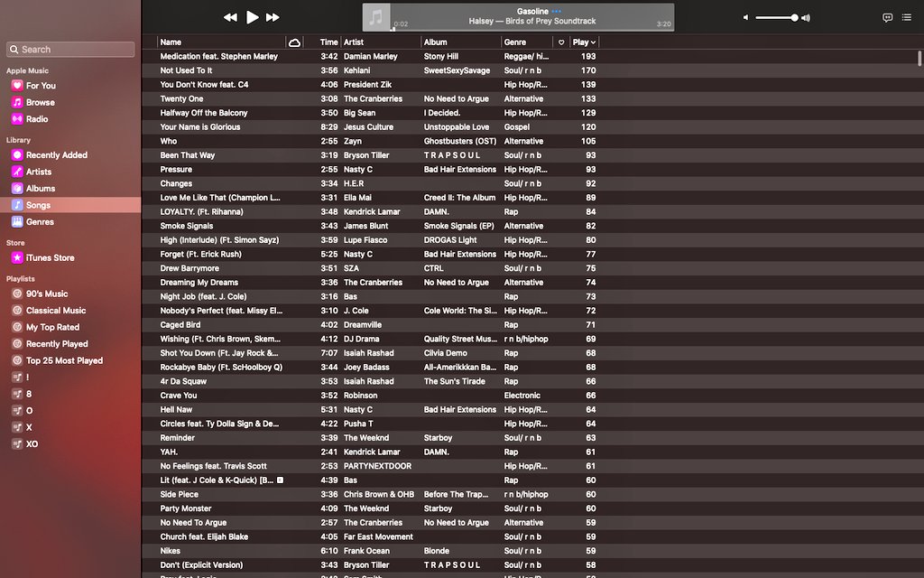The height and width of the screenshot is (578, 924).
Task: Open the 90's Music smart playlist
Action: tap(47, 294)
